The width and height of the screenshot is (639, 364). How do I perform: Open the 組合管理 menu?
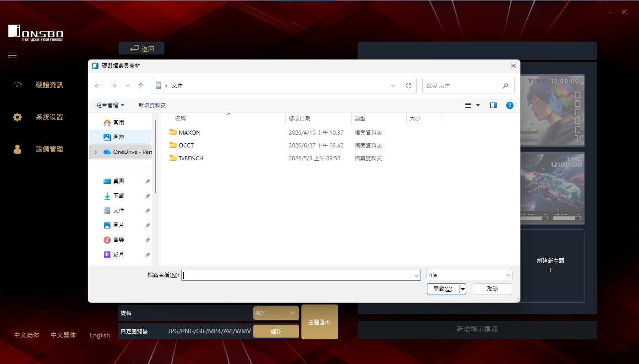[110, 105]
